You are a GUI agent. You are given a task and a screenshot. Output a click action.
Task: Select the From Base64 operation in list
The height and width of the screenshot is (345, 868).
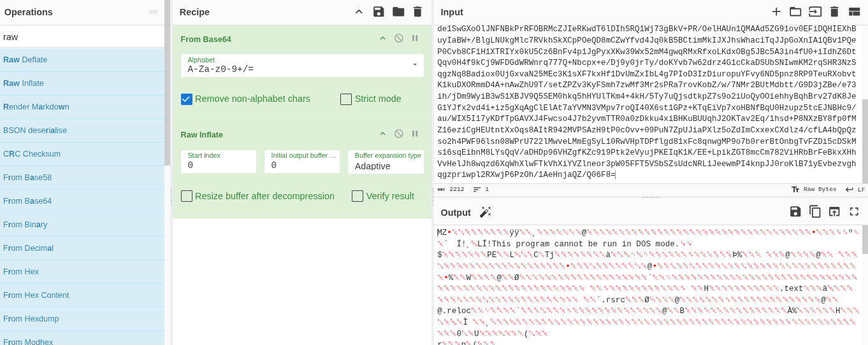click(x=82, y=201)
